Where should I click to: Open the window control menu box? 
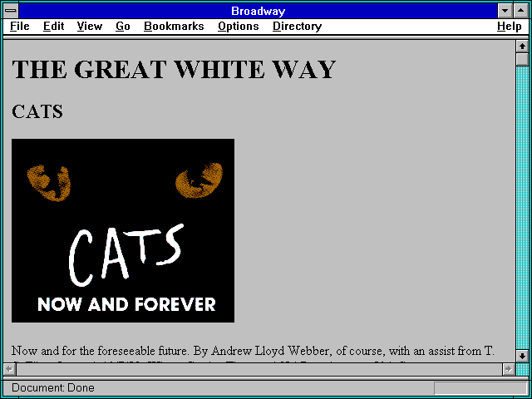click(x=11, y=11)
